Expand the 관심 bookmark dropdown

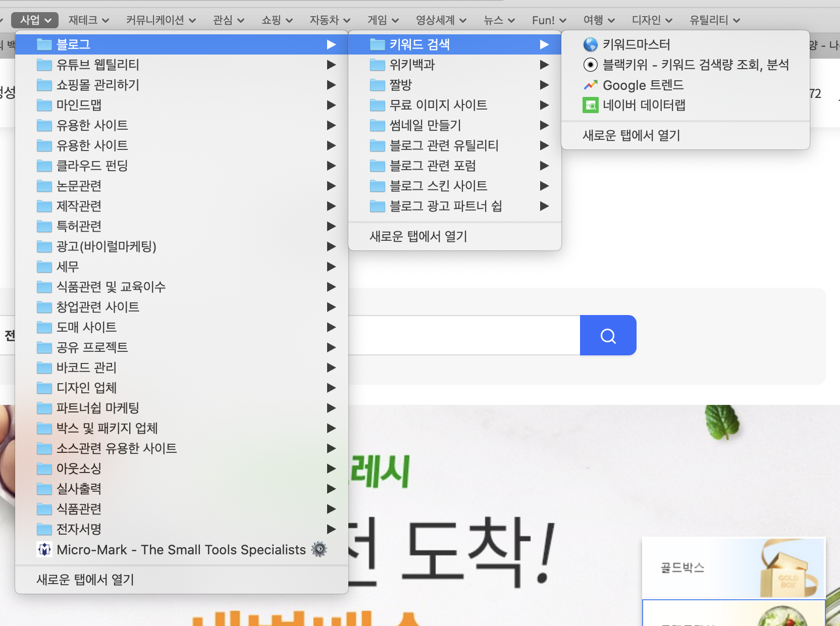pos(229,20)
